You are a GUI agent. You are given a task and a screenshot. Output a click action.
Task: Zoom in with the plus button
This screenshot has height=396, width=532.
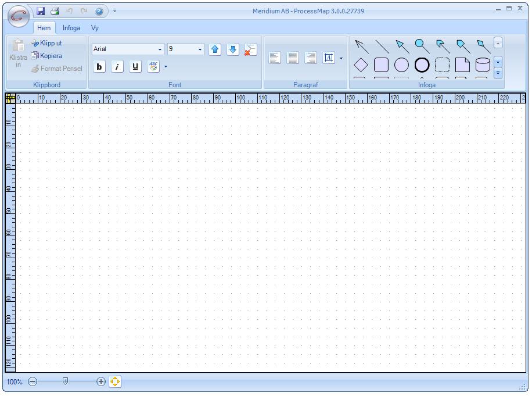(101, 381)
